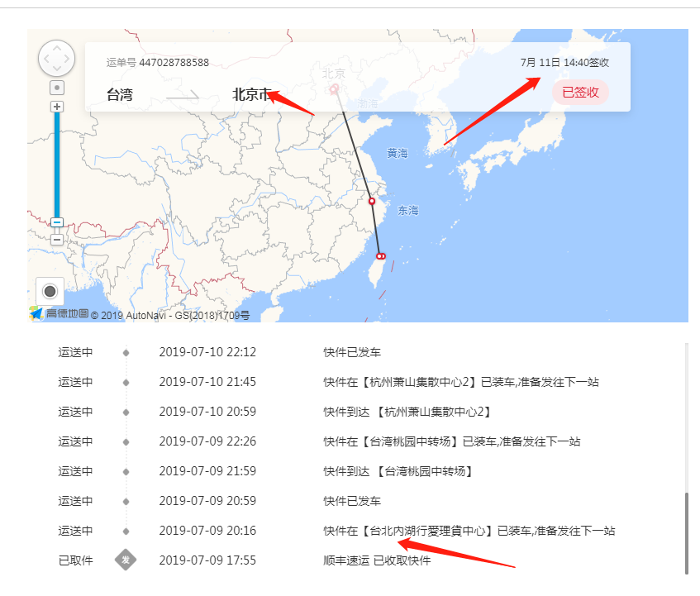Click 快件到达【台湾桃园中转场】 entry
700x596 pixels.
click(x=398, y=471)
